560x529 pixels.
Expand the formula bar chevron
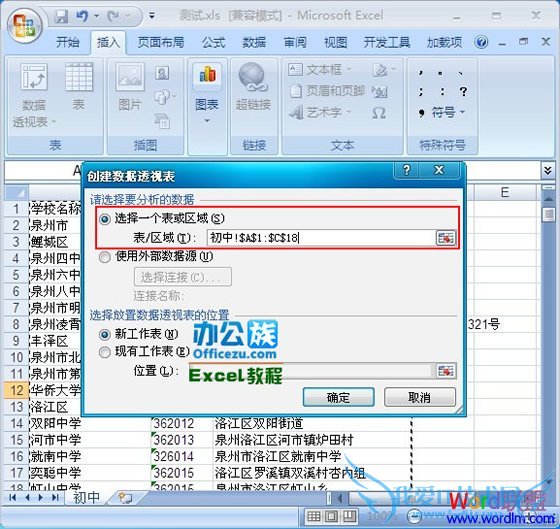click(548, 170)
